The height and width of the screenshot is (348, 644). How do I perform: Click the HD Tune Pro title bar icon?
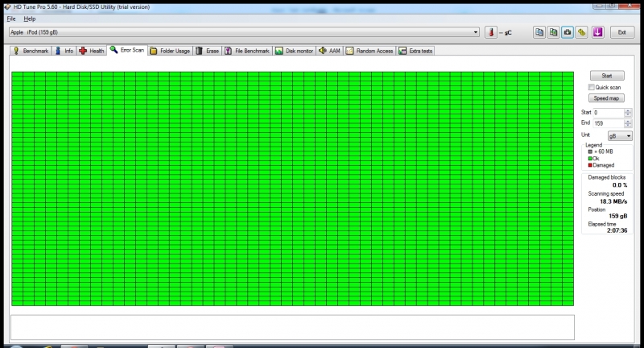click(x=7, y=6)
